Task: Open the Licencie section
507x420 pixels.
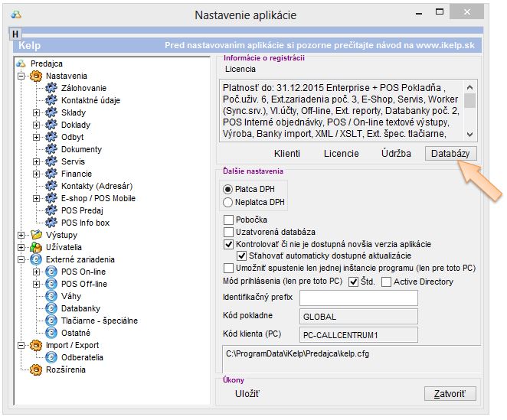Action: [x=341, y=153]
